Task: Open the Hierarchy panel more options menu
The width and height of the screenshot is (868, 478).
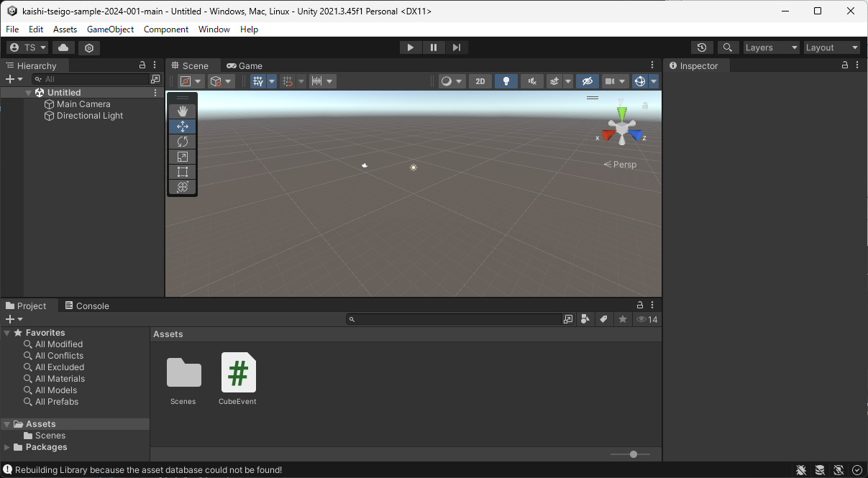Action: coord(155,65)
